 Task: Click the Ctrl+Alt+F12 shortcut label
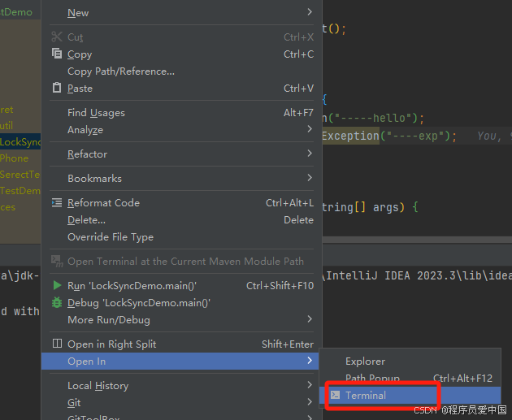tap(462, 379)
